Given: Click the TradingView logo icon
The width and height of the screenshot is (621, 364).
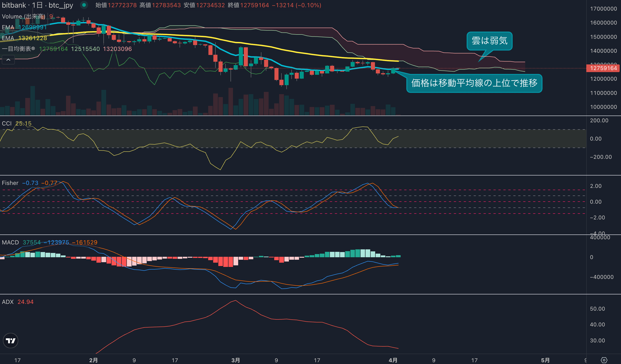Looking at the screenshot, I should tap(10, 341).
